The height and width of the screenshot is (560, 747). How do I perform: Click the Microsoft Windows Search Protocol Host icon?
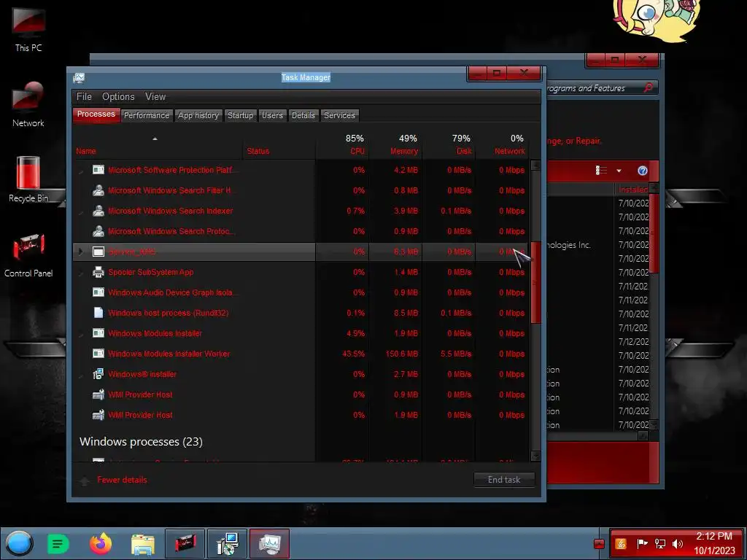(98, 231)
